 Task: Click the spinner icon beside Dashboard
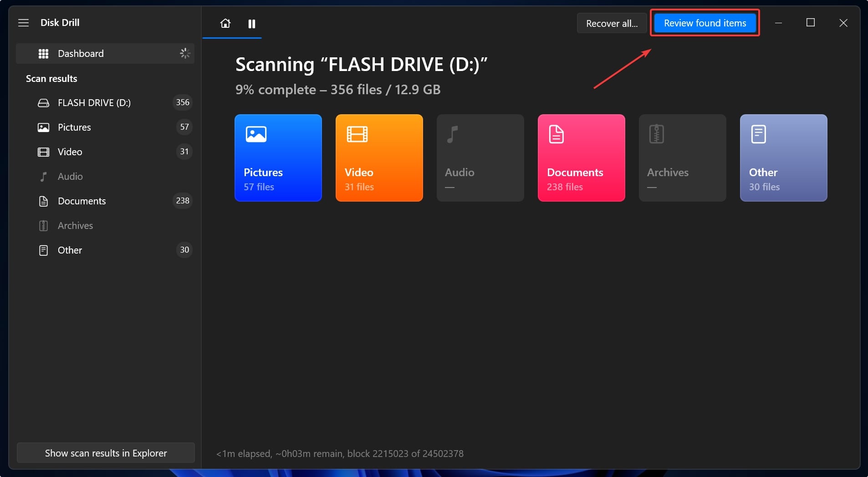pyautogui.click(x=184, y=53)
